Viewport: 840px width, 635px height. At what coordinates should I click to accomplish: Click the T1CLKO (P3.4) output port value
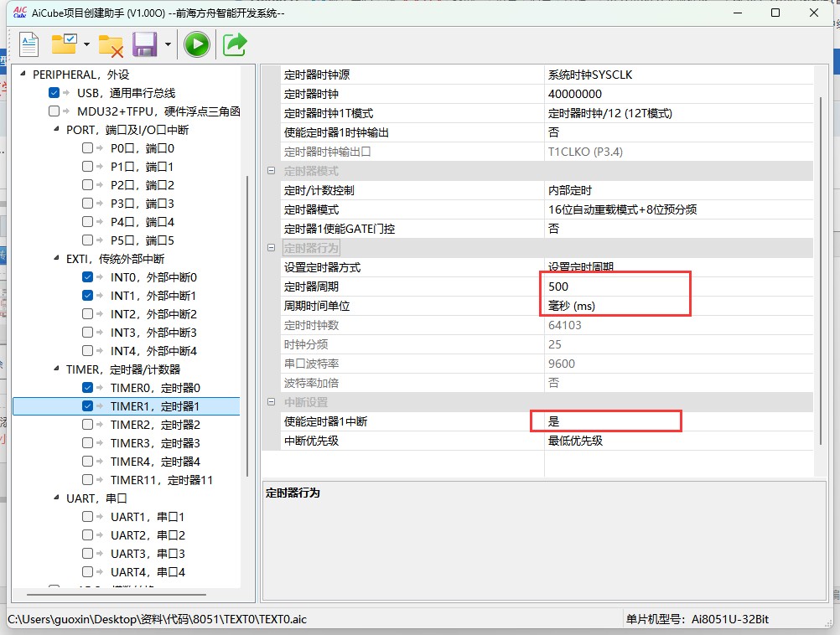click(679, 152)
